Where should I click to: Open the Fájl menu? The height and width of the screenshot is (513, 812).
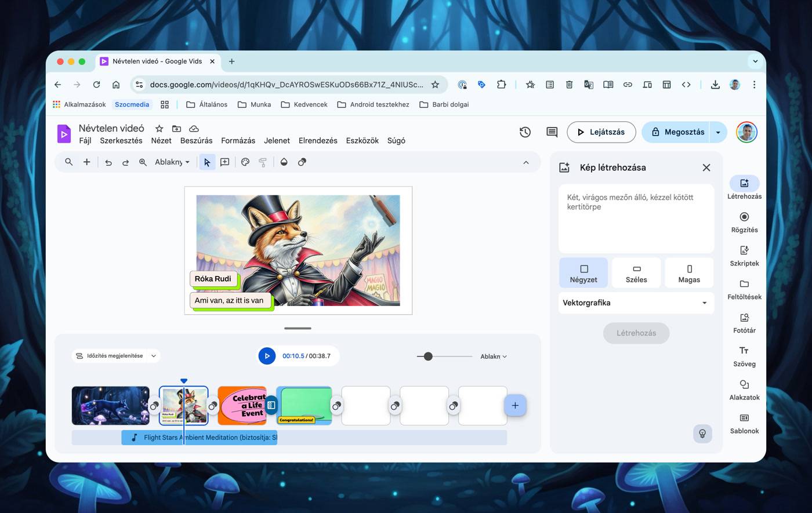click(85, 141)
